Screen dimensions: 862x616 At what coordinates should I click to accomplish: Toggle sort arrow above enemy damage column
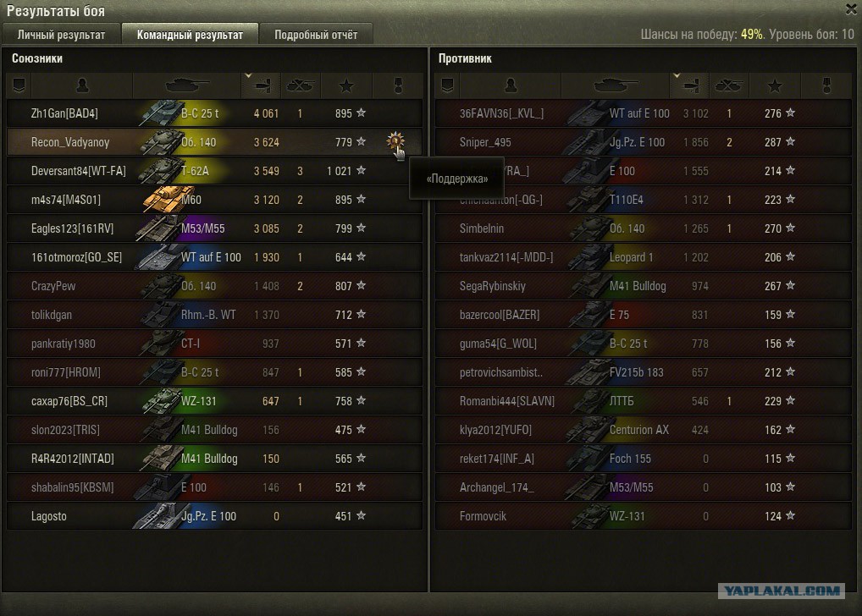(x=677, y=76)
